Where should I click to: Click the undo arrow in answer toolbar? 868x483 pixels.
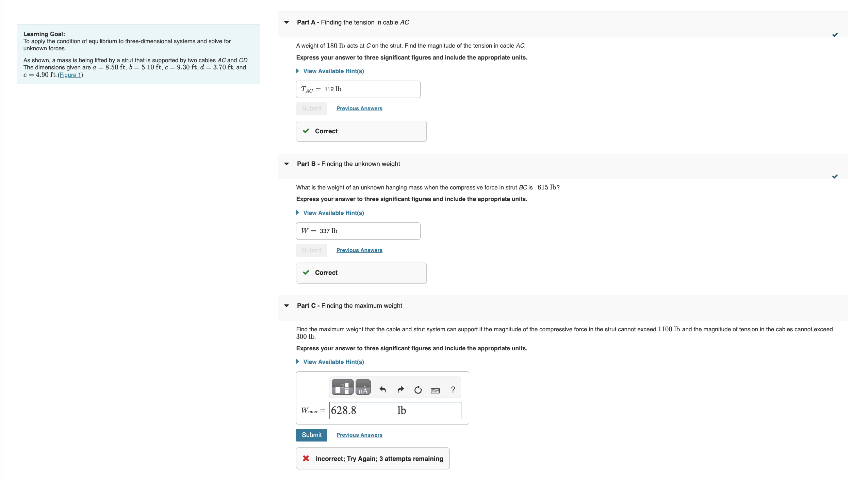coord(383,389)
